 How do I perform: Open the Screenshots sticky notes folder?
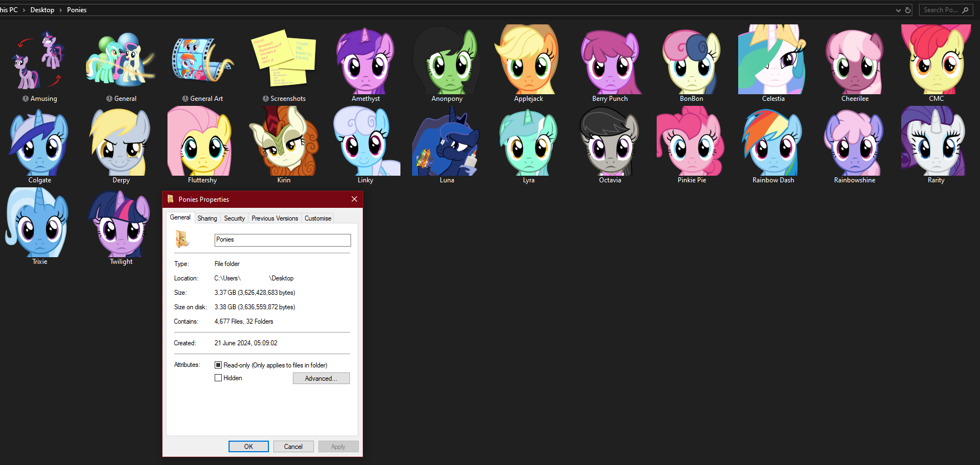(284, 58)
